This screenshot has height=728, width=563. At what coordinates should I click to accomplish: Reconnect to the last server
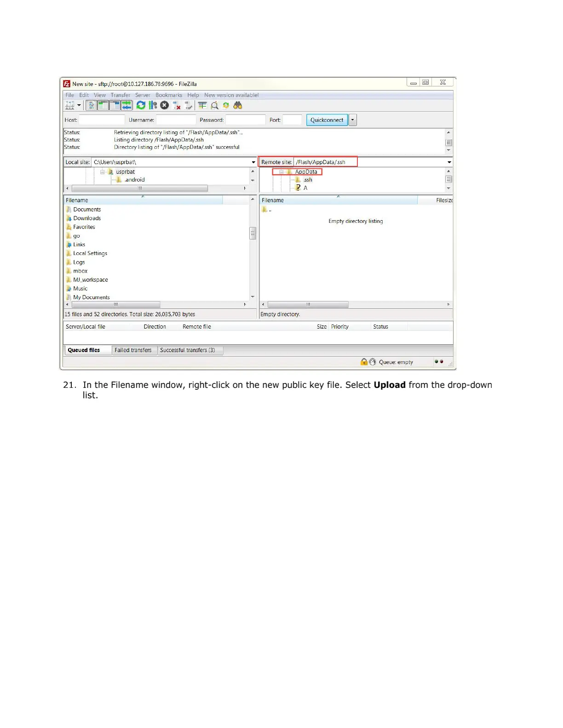pyautogui.click(x=189, y=106)
